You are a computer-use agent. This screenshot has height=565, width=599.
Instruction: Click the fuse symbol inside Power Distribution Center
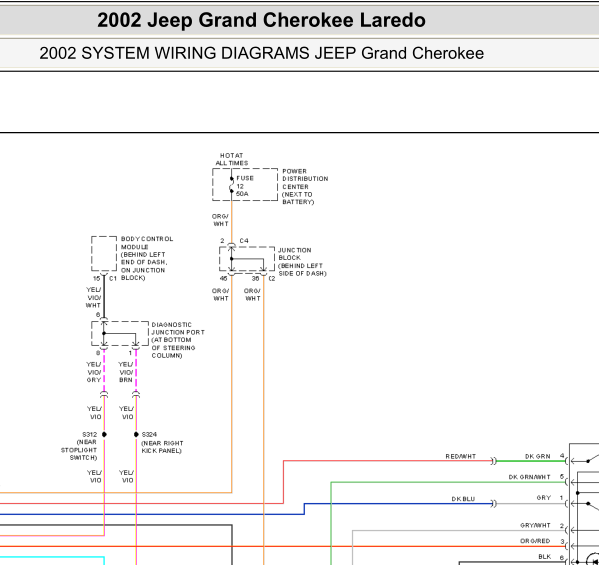tap(232, 185)
